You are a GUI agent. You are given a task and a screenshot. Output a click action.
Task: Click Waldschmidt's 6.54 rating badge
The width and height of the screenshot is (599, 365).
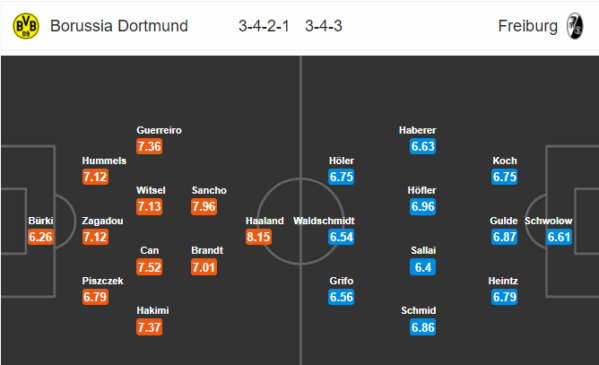pyautogui.click(x=341, y=237)
